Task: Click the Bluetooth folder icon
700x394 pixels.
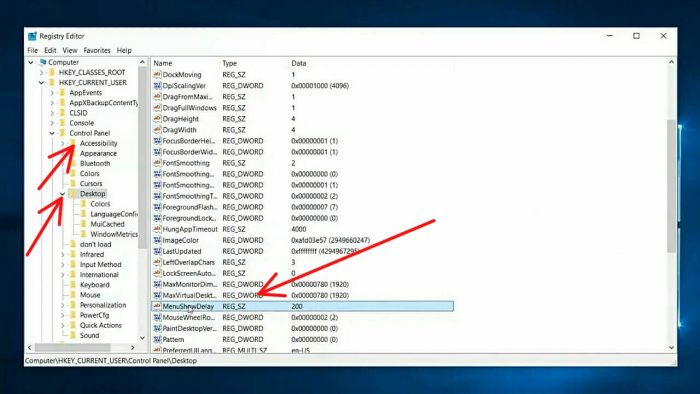Action: click(73, 164)
